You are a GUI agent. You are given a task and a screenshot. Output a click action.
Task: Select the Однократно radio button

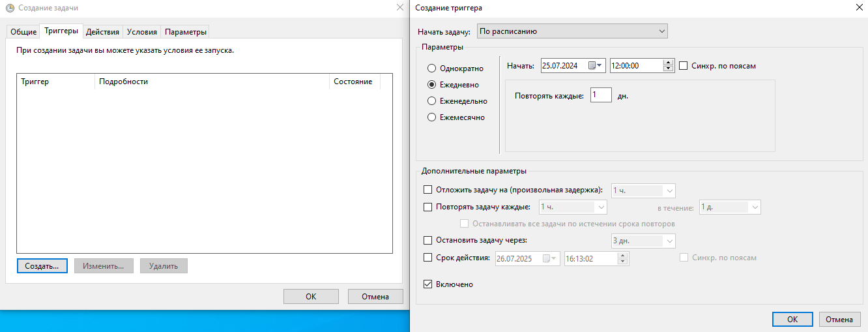[431, 68]
